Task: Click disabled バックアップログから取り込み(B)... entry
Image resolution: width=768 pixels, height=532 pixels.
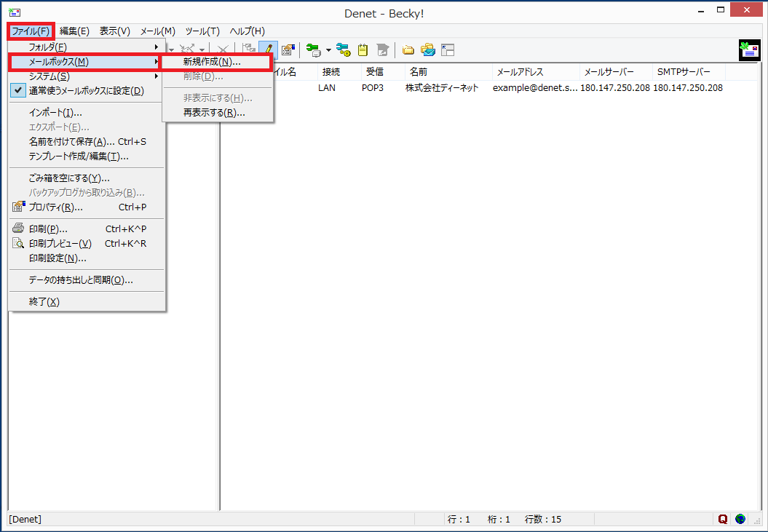Action: tap(87, 193)
